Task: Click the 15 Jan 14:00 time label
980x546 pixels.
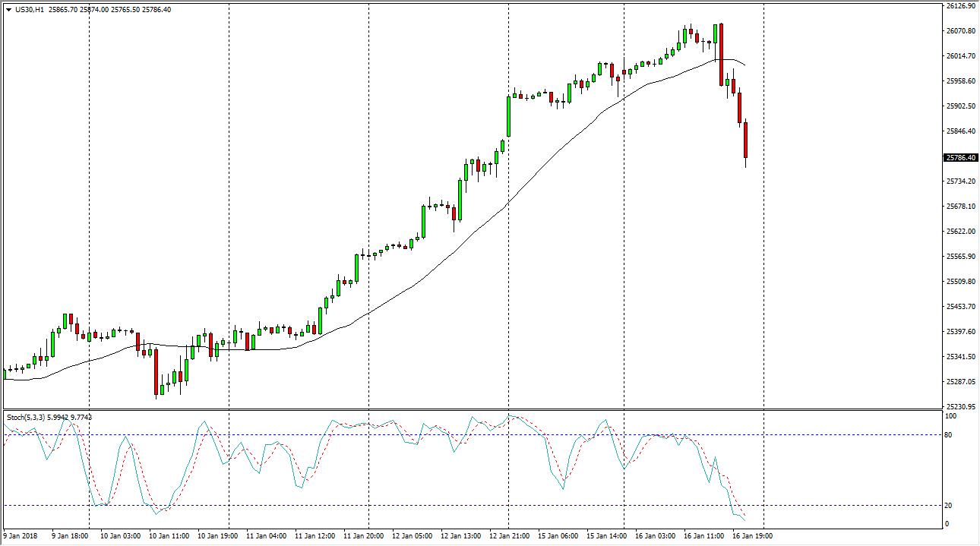Action: pyautogui.click(x=605, y=536)
